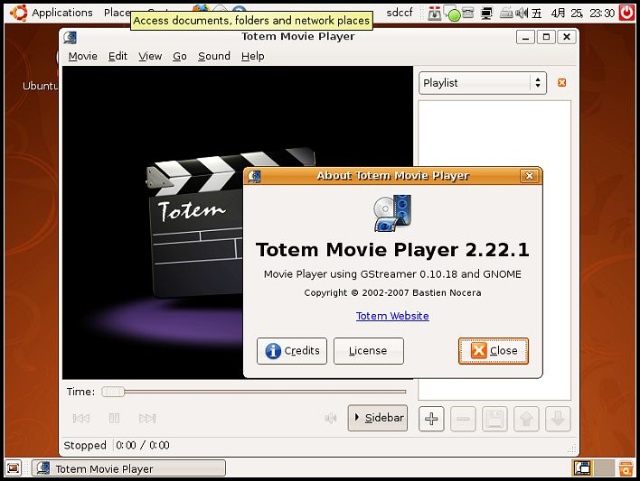The height and width of the screenshot is (481, 640).
Task: Click the Totem icon in About dialog
Action: 392,214
